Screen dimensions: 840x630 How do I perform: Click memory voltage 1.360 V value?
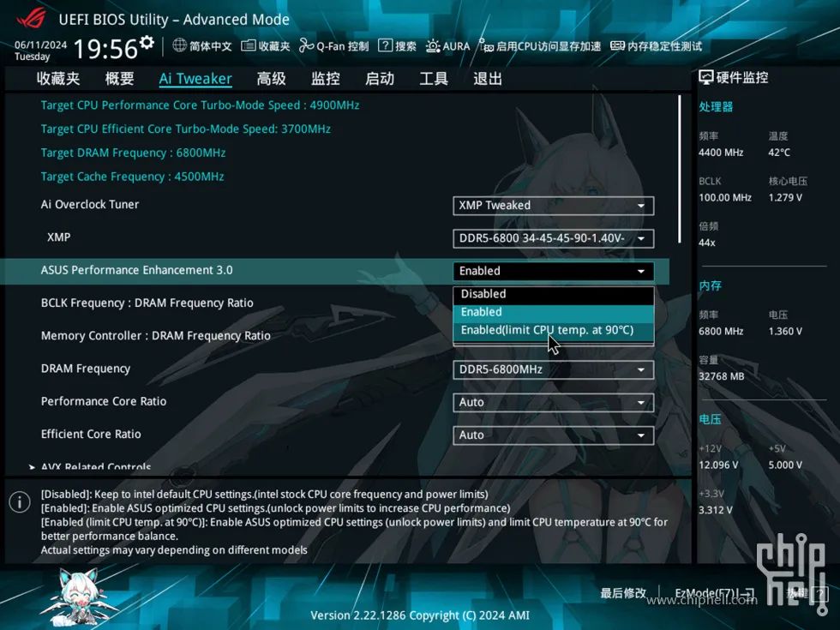tap(785, 332)
